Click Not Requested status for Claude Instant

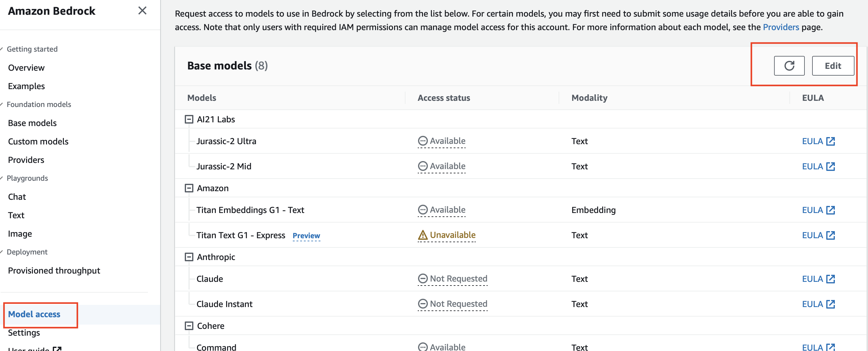(x=452, y=304)
